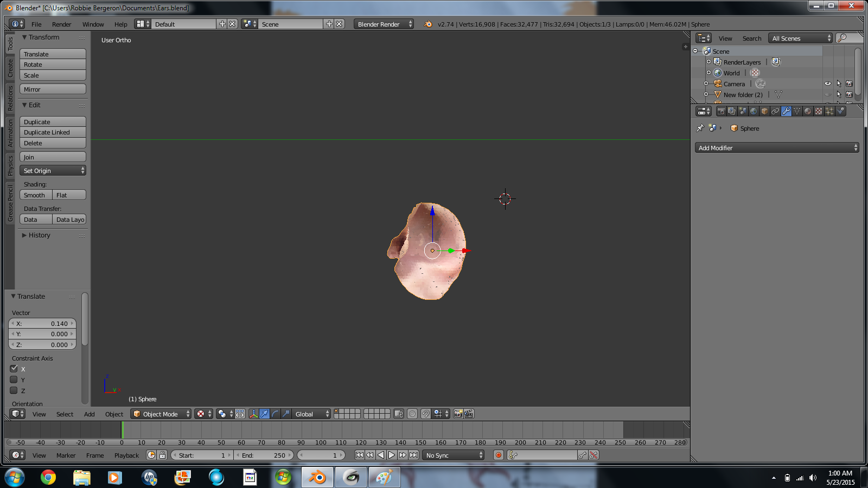Screen dimensions: 868x488
Task: Open the No Sync playback dropdown
Action: (453, 455)
